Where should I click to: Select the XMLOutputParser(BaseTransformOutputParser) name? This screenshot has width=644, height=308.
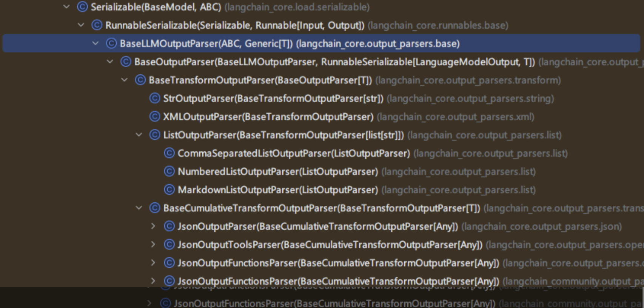(268, 117)
